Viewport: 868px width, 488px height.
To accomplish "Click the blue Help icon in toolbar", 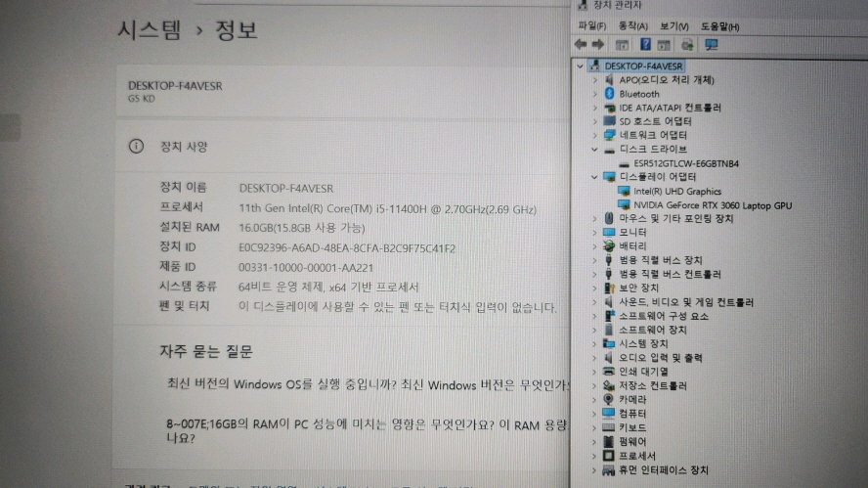I will pyautogui.click(x=645, y=44).
